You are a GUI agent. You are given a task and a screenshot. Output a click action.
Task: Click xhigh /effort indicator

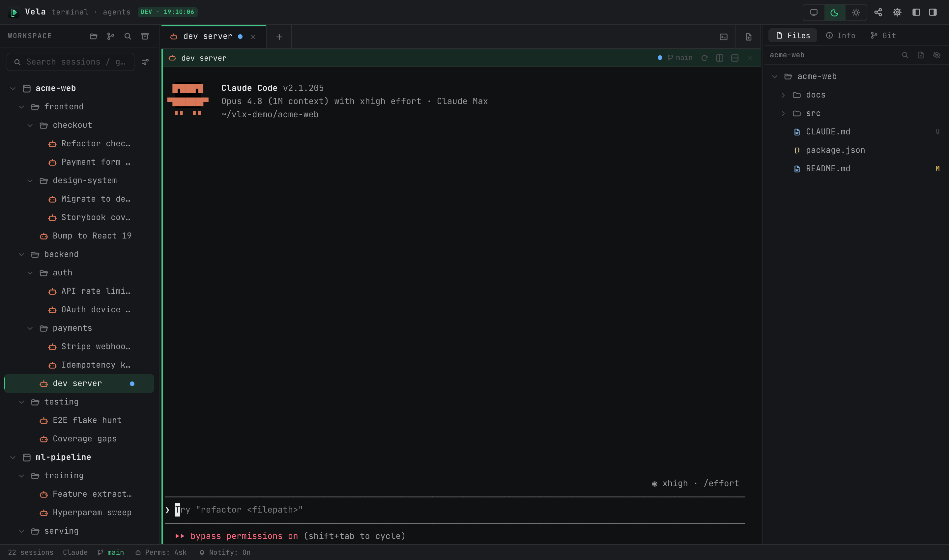(x=695, y=483)
